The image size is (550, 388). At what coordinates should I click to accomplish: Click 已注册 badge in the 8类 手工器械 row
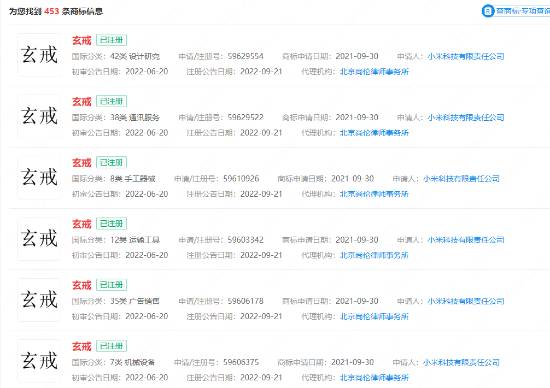tap(112, 162)
